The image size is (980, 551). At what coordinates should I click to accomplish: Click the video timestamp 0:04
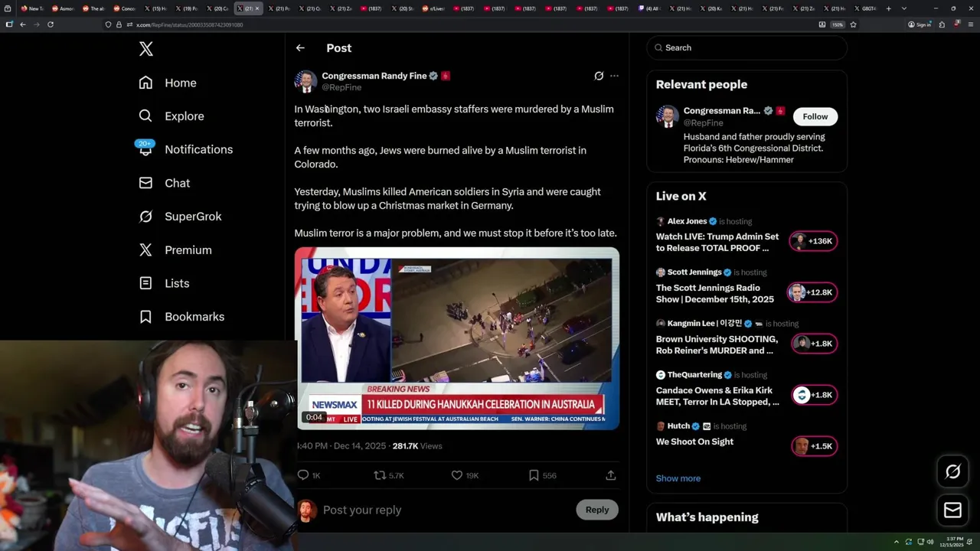314,417
